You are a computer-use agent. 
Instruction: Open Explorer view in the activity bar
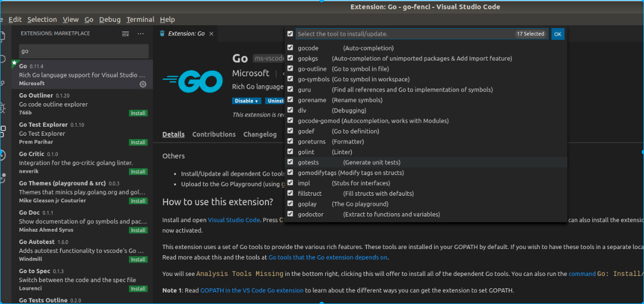(x=3, y=36)
